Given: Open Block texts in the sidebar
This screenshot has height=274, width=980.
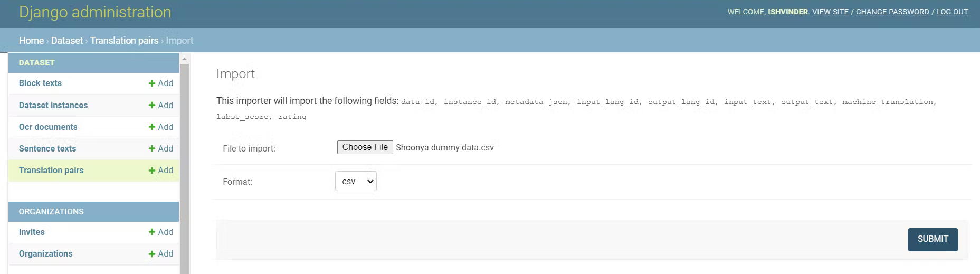Looking at the screenshot, I should [x=40, y=83].
